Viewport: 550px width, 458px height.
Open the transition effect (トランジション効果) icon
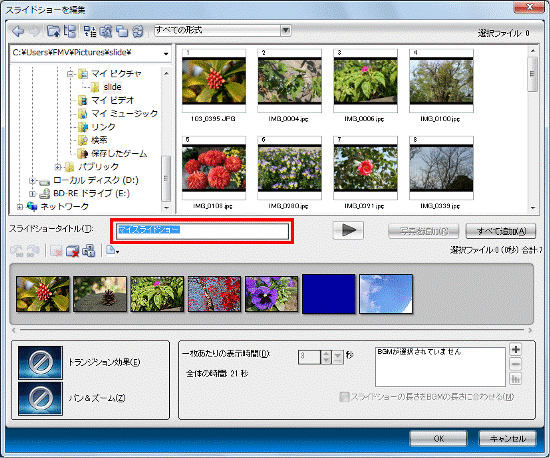pyautogui.click(x=40, y=362)
